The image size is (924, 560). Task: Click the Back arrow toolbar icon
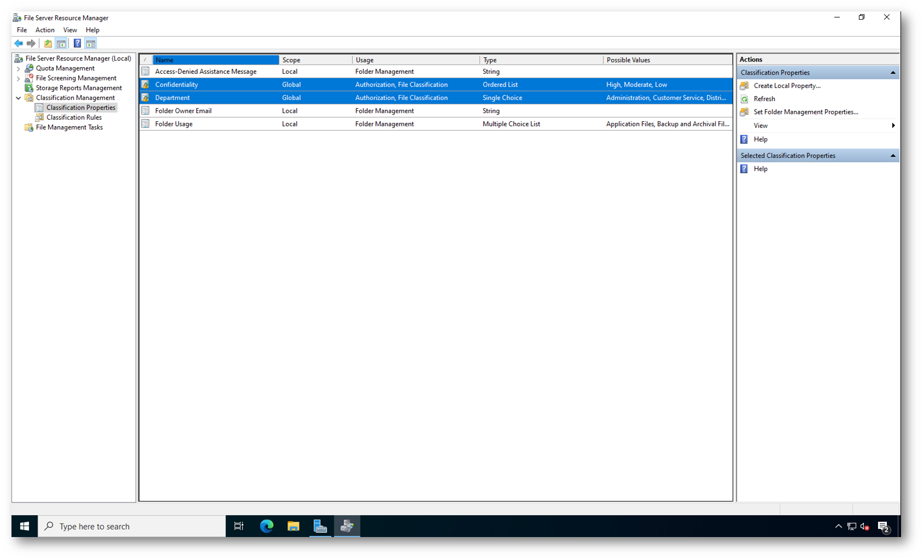[x=19, y=43]
